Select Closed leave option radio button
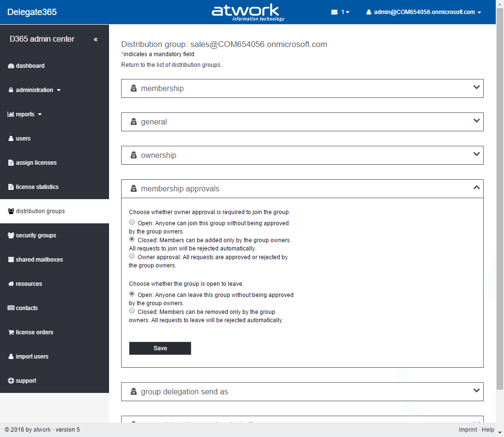This screenshot has width=504, height=437. pyautogui.click(x=132, y=311)
